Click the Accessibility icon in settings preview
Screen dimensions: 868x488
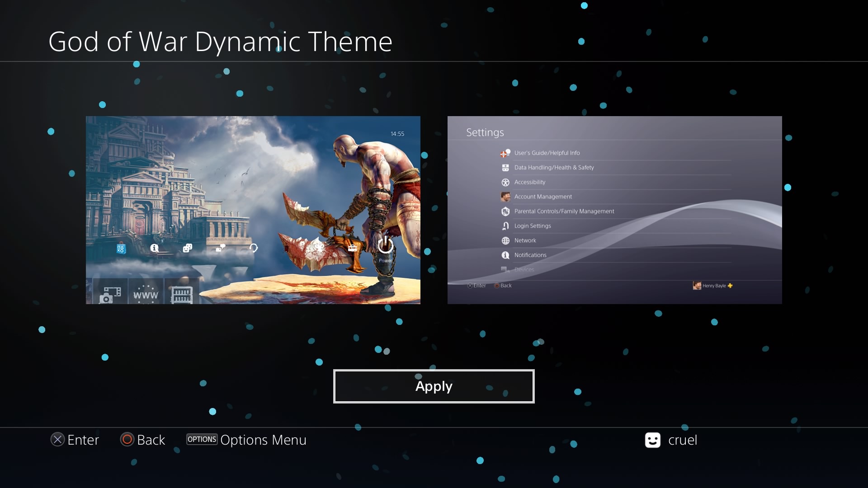(505, 182)
